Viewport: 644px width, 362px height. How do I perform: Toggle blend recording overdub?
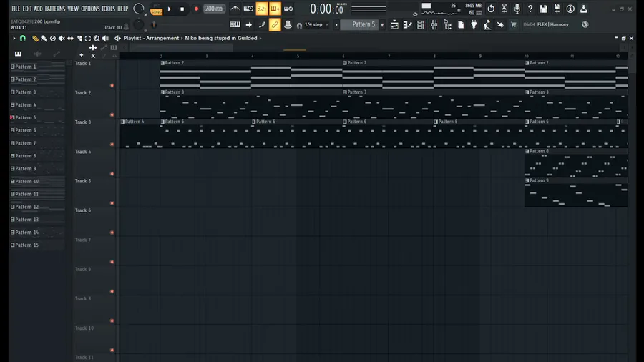275,9
